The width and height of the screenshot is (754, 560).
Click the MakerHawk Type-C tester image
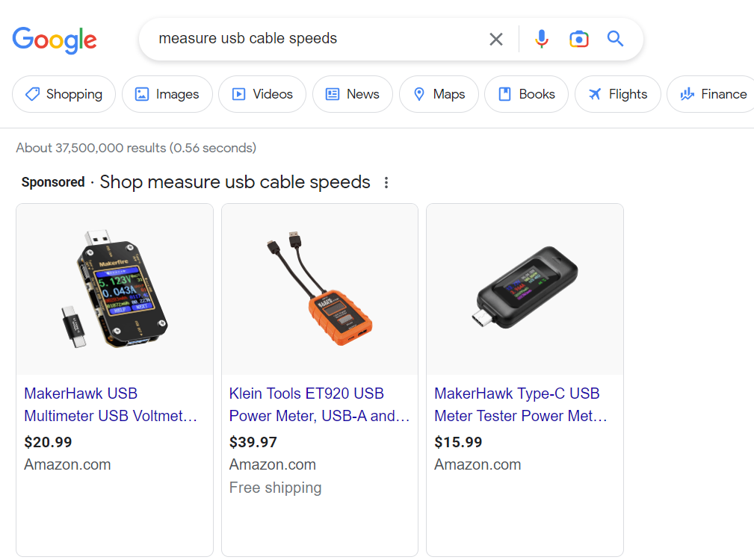click(x=525, y=289)
